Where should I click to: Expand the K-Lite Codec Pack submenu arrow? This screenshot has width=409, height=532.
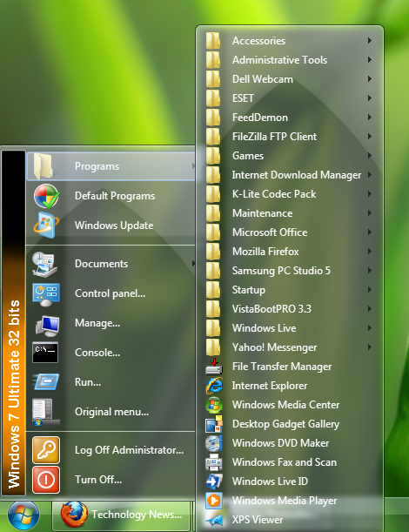pos(370,194)
